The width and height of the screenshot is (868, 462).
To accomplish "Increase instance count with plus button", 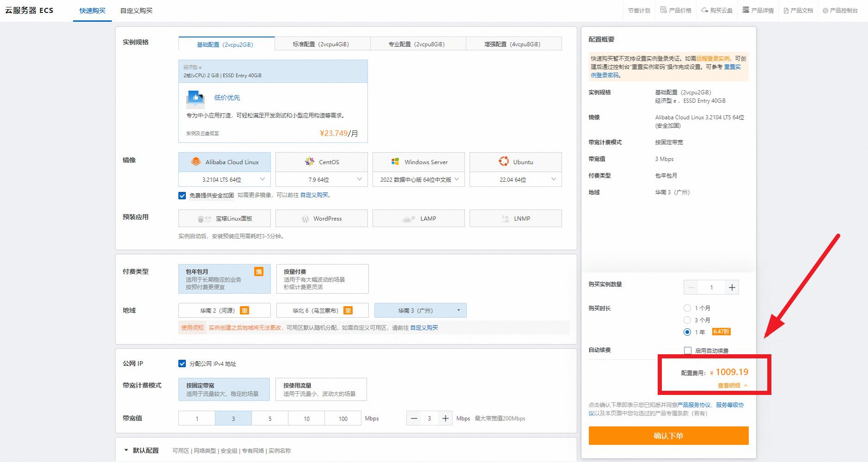I will click(x=732, y=288).
